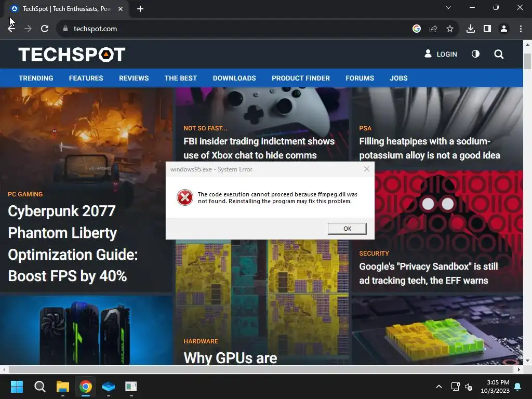Viewport: 532px width, 399px height.
Task: Close the windows95.exe error dialog
Action: (367, 169)
